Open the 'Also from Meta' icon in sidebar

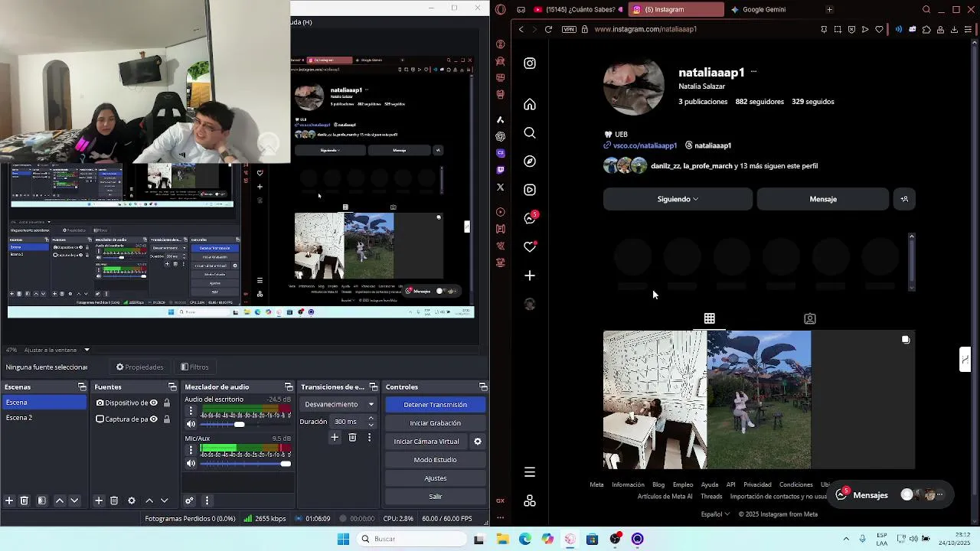pos(530,500)
